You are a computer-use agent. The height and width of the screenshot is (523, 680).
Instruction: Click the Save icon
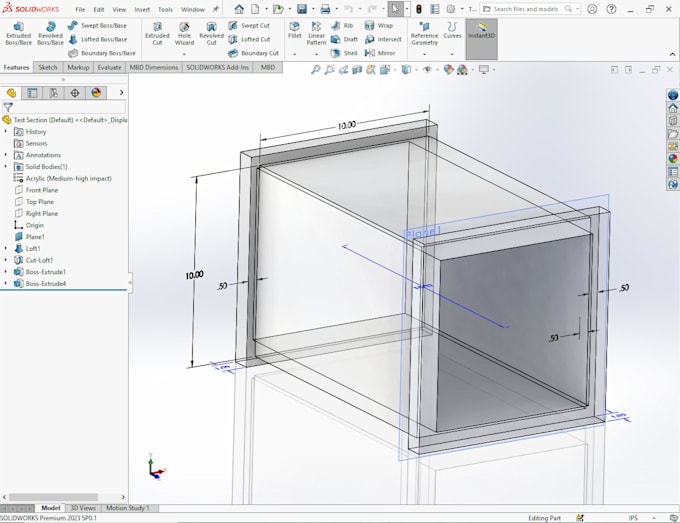[x=302, y=9]
